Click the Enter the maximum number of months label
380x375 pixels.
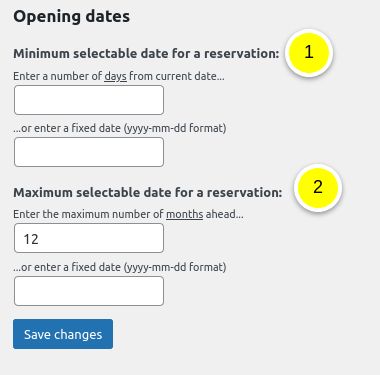(x=128, y=214)
